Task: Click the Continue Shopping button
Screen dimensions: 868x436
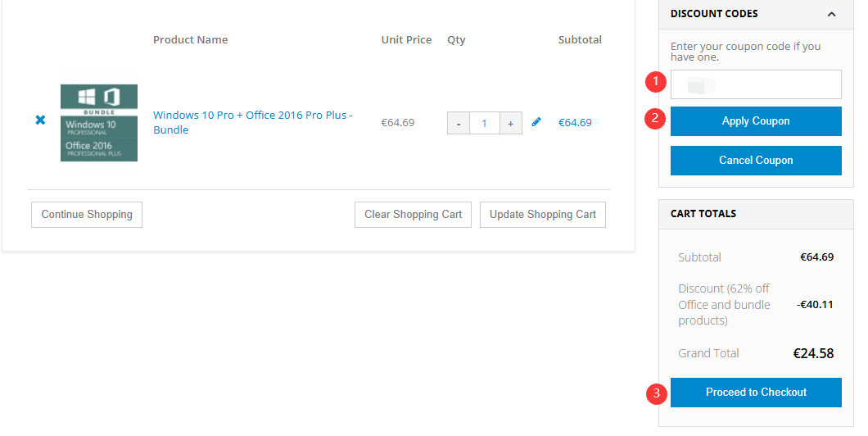Action: click(87, 215)
